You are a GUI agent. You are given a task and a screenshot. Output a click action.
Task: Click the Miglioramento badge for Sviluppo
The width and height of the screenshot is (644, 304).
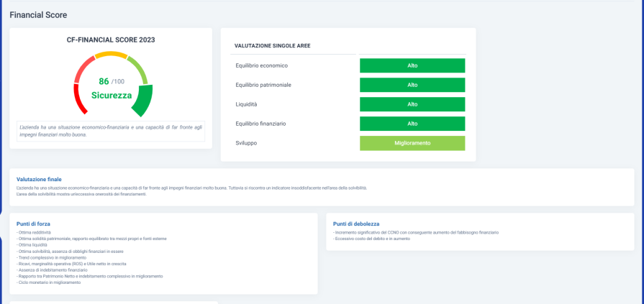pyautogui.click(x=412, y=143)
